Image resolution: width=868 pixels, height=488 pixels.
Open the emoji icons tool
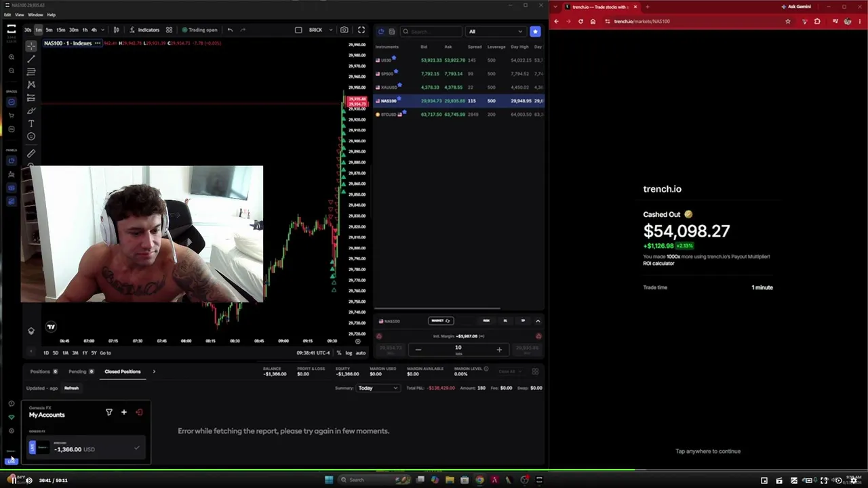tap(31, 136)
